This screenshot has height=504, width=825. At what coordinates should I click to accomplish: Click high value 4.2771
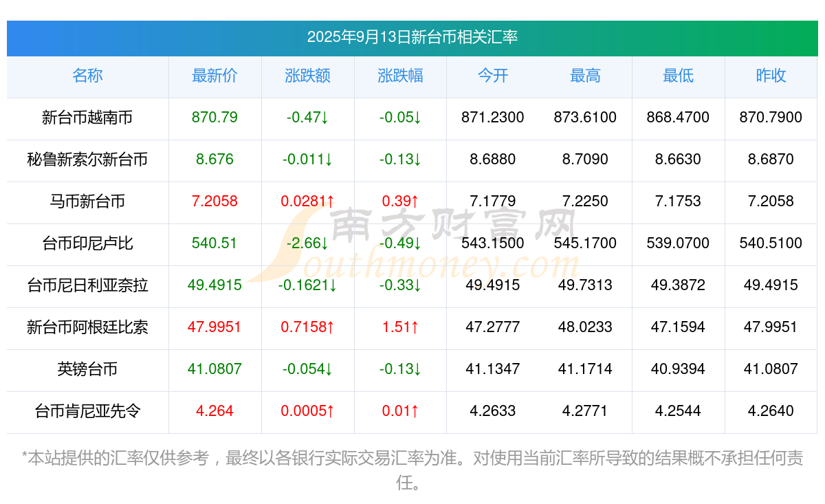pos(585,411)
